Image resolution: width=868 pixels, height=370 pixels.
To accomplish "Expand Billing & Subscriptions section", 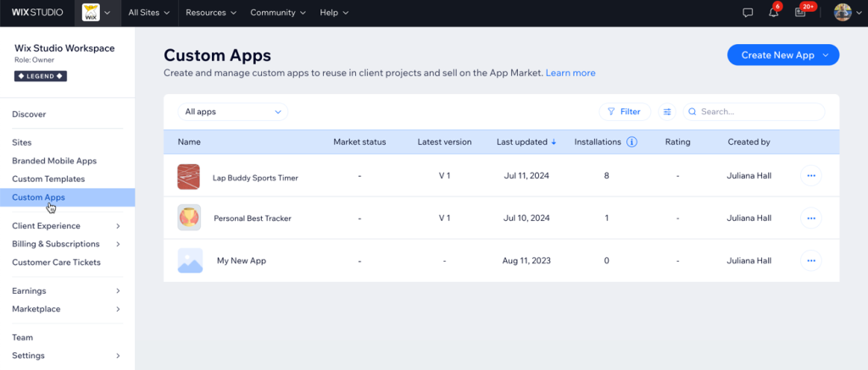I will coord(67,244).
